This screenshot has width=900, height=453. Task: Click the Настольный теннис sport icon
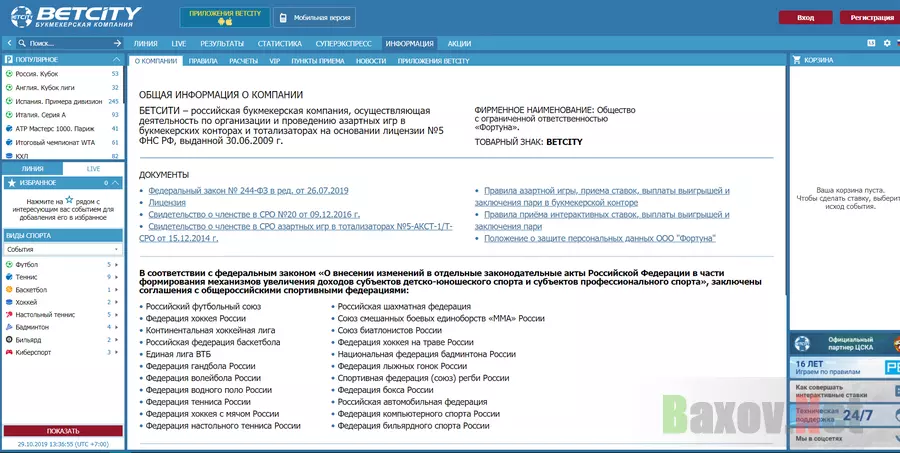(x=9, y=315)
